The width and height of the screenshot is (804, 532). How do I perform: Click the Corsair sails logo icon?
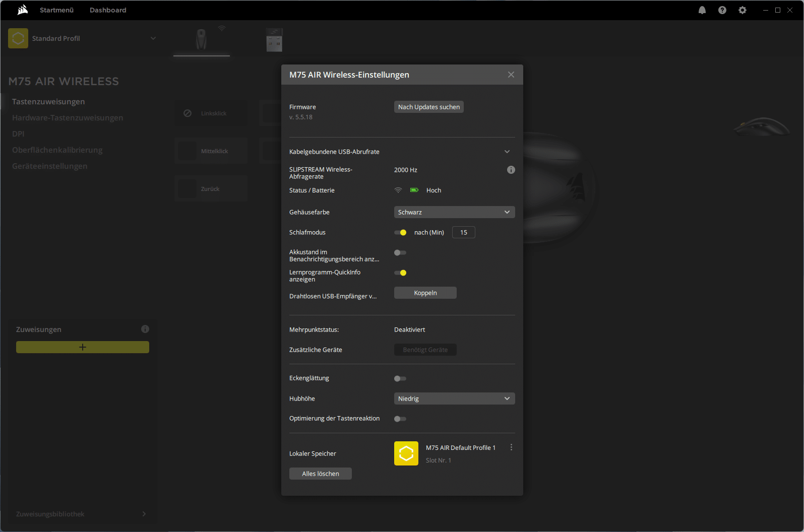click(x=22, y=10)
